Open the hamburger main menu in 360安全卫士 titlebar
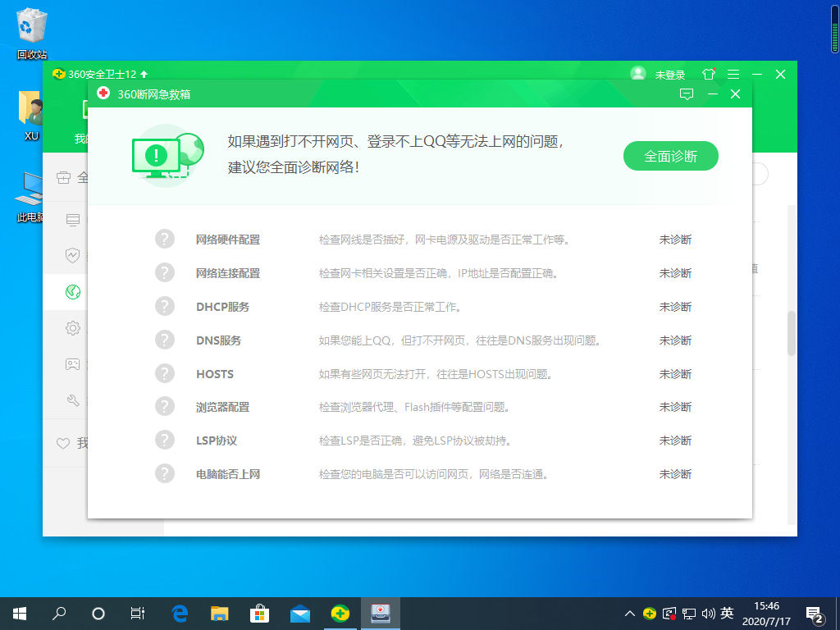The width and height of the screenshot is (840, 630). [733, 74]
